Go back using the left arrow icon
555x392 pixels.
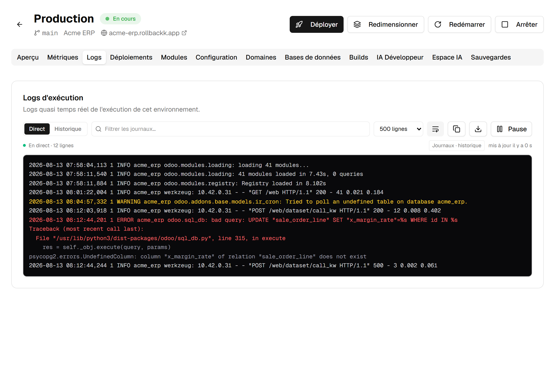20,24
